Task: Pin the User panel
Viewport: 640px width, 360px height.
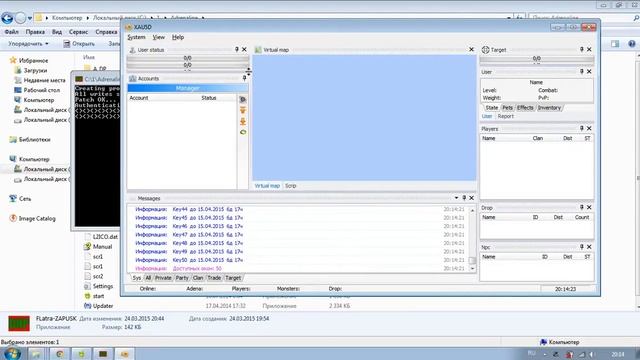Action: (582, 71)
